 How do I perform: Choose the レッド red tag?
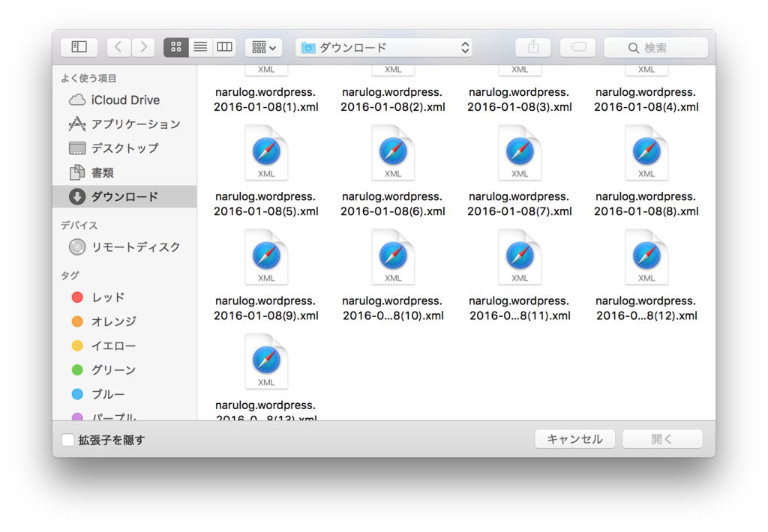point(124,297)
